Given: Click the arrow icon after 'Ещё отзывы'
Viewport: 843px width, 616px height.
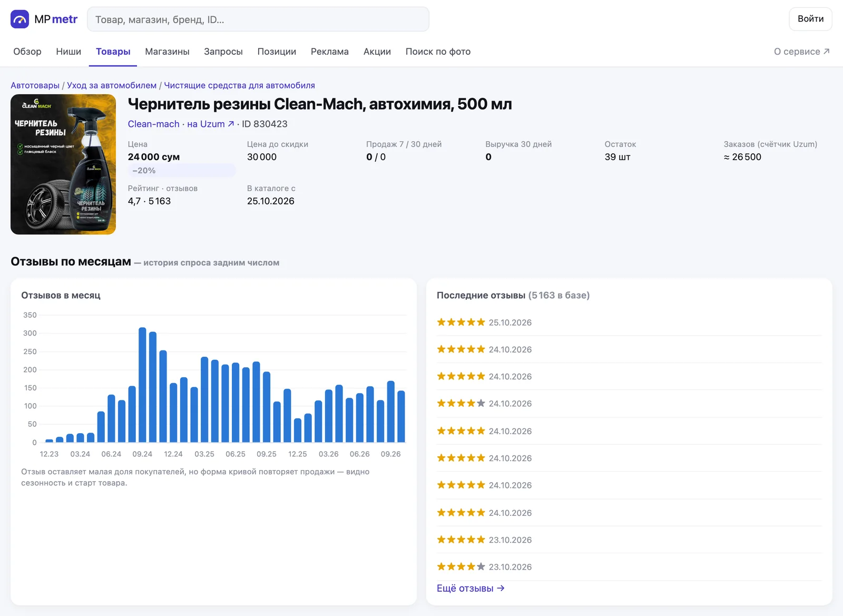Looking at the screenshot, I should coord(501,588).
